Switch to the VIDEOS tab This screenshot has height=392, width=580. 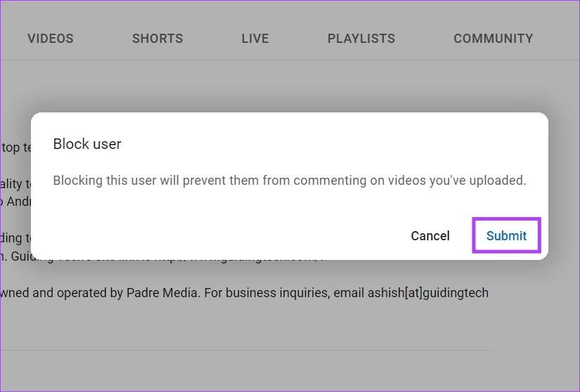tap(50, 39)
